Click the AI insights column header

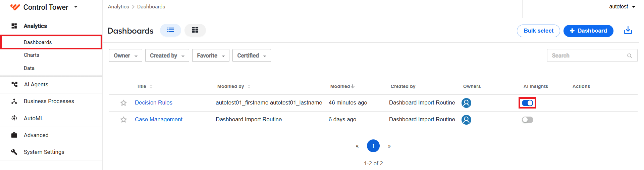(x=536, y=86)
